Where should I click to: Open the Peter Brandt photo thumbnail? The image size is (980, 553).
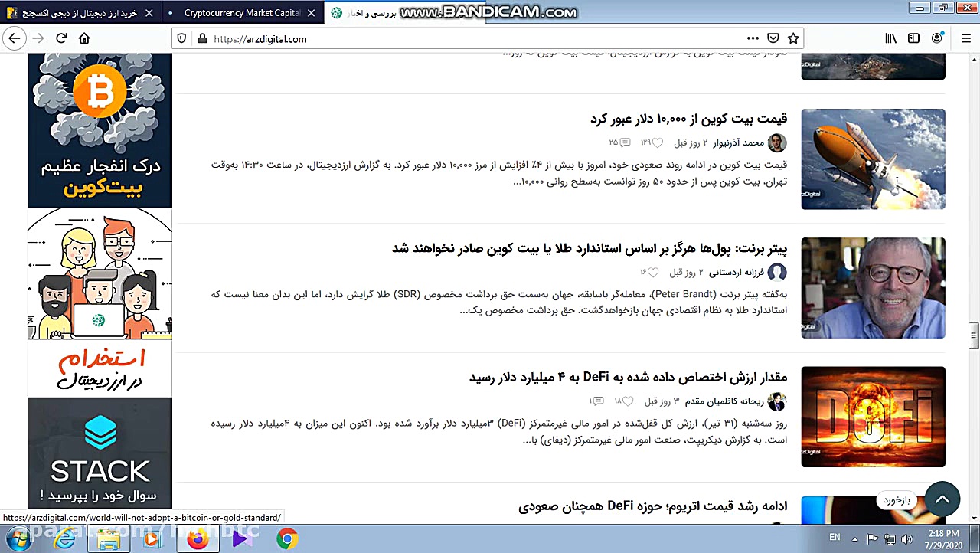(873, 288)
